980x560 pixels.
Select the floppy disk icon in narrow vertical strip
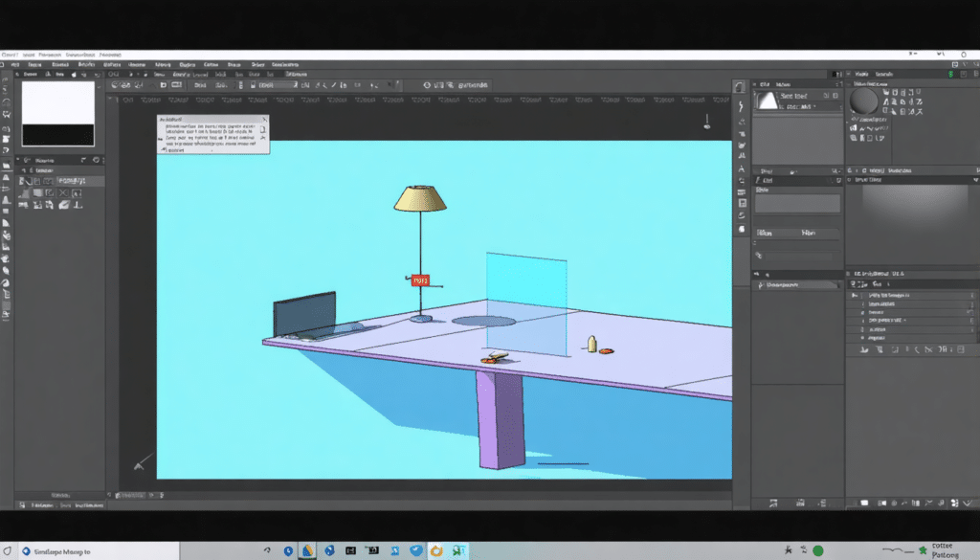(742, 203)
